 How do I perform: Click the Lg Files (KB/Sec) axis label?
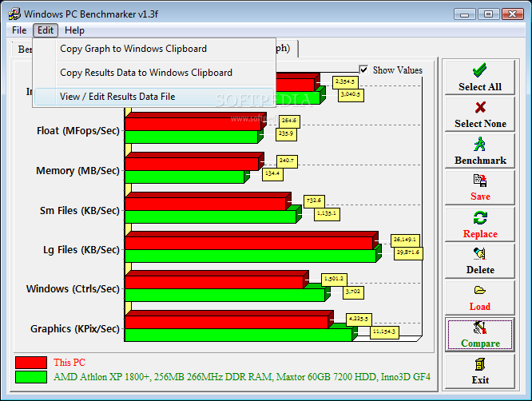[81, 250]
